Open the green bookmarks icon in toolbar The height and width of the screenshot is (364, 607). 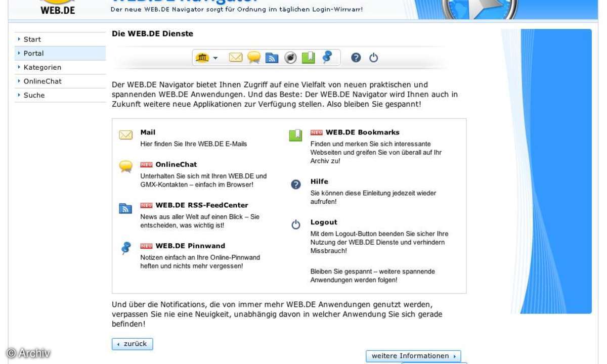pyautogui.click(x=308, y=58)
